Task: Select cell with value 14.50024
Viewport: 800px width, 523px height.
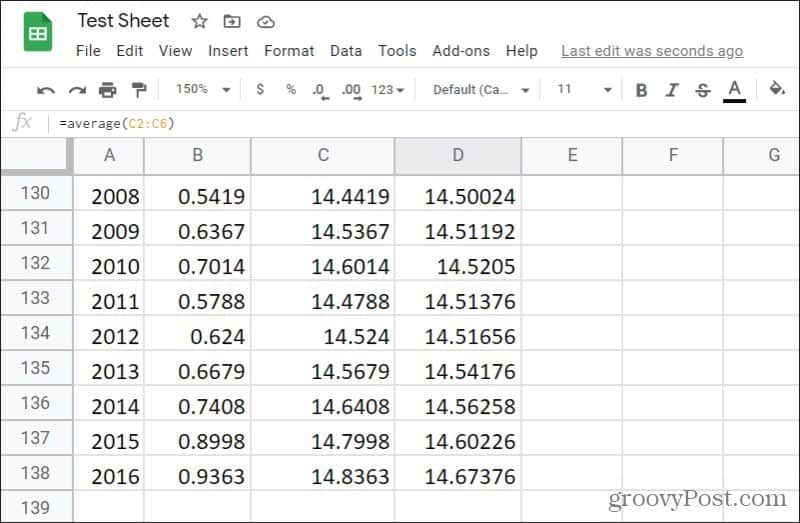Action: tap(458, 193)
